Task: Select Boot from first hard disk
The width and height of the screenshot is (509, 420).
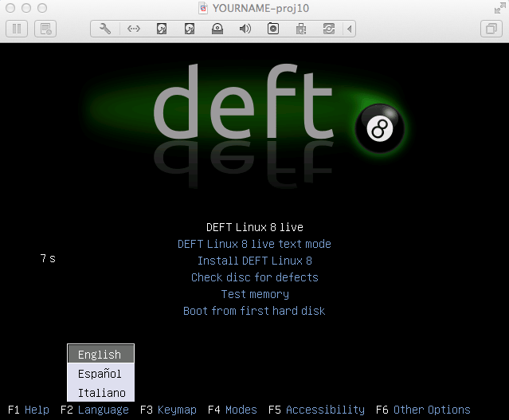Action: tap(255, 311)
